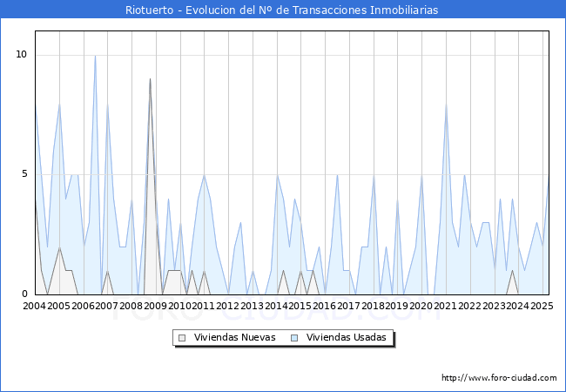566x392 pixels.
Task: Click the 2012 x-axis label
Action: [227, 306]
